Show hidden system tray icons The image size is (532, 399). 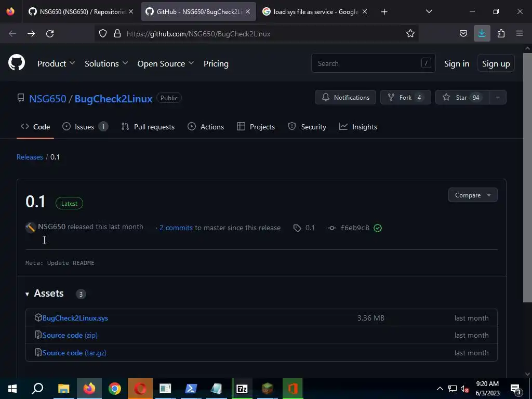pos(440,389)
